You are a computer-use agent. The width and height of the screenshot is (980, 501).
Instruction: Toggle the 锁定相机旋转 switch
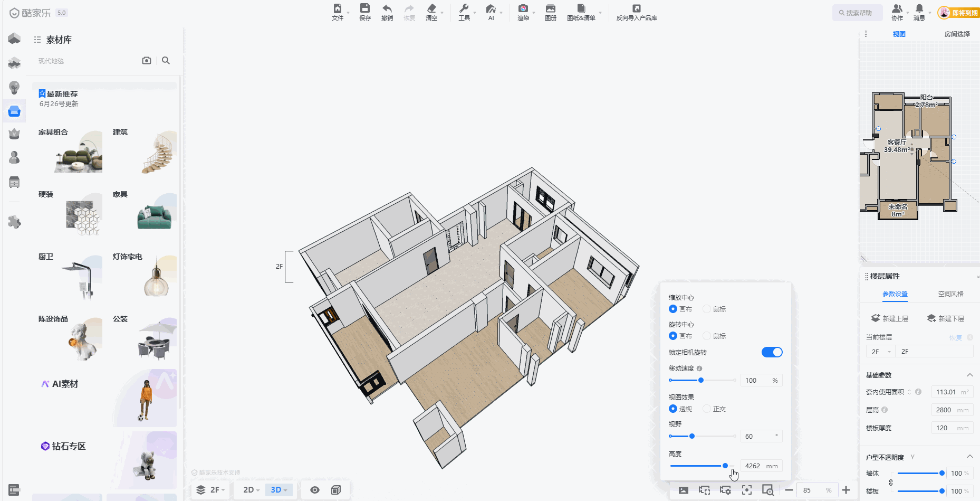click(x=772, y=352)
